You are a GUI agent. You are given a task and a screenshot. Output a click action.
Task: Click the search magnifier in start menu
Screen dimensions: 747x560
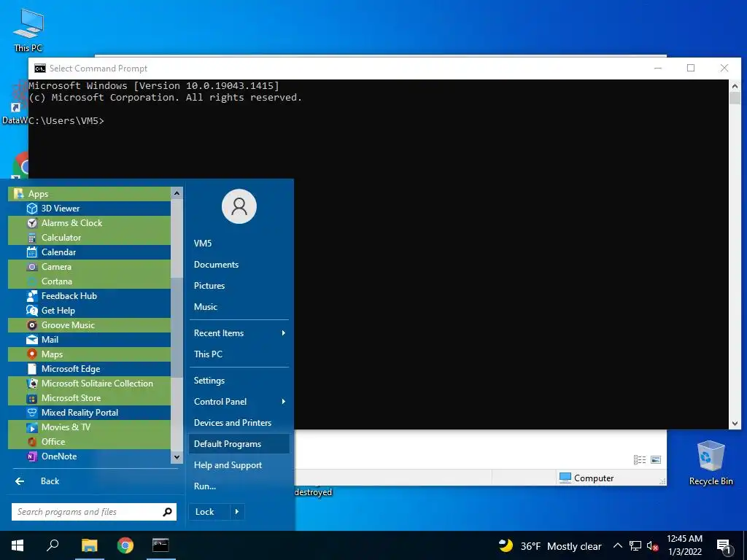point(167,512)
